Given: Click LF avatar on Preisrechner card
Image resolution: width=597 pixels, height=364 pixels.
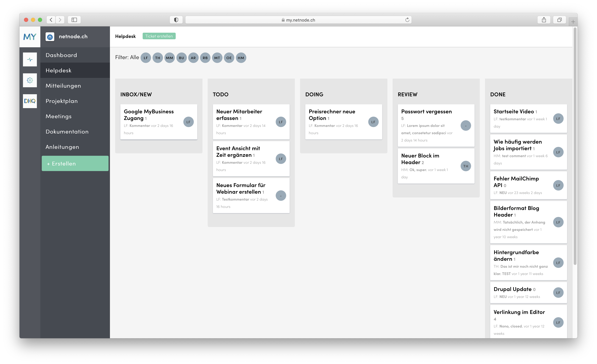Looking at the screenshot, I should click(373, 122).
